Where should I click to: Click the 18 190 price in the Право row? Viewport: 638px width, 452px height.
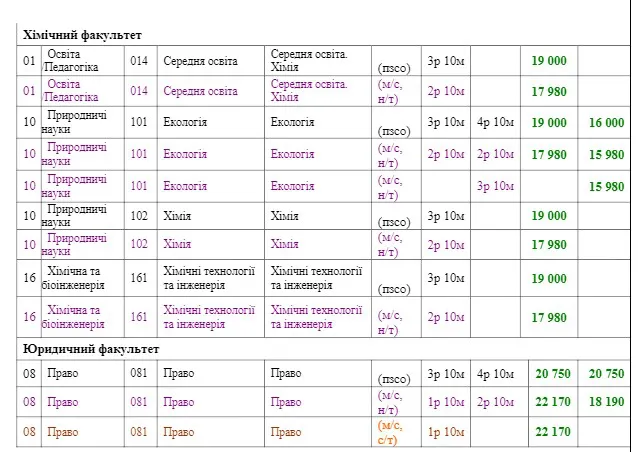tap(606, 402)
